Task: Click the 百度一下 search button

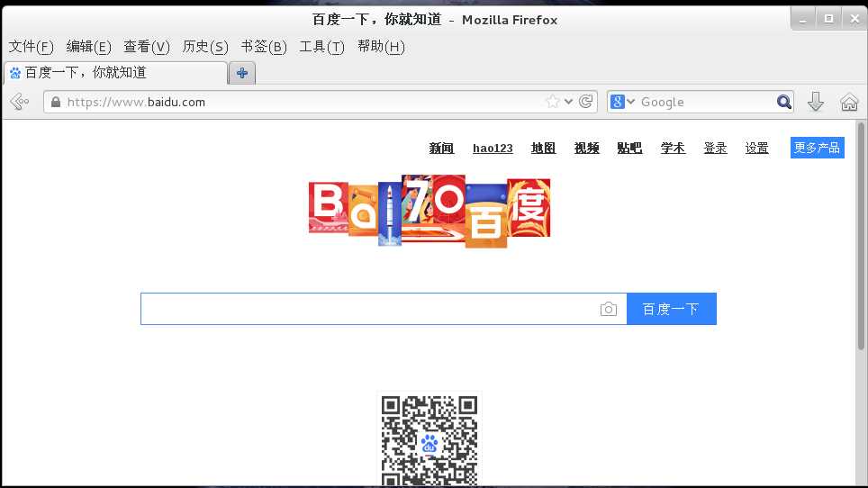Action: 672,309
